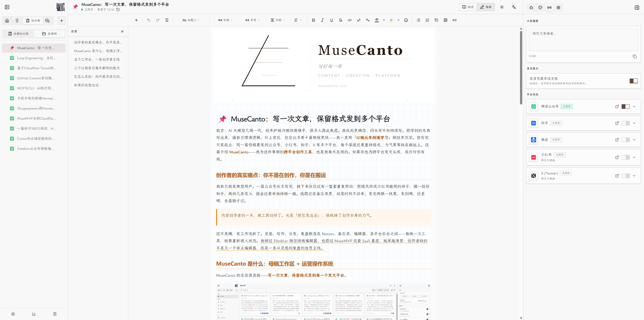Insert an emoji
Screen dimensions: 644x320
click(406, 20)
